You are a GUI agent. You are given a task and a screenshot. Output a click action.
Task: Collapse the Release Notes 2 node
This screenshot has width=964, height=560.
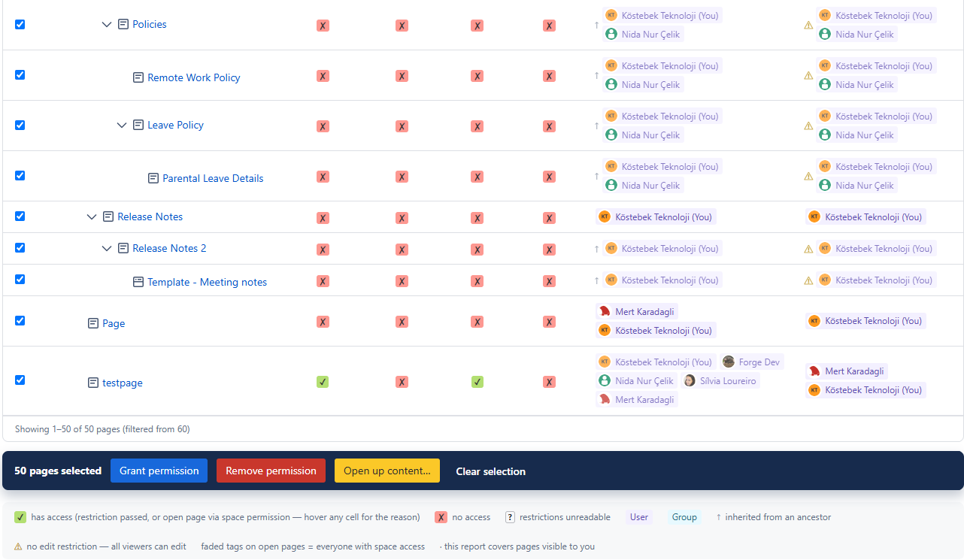107,249
